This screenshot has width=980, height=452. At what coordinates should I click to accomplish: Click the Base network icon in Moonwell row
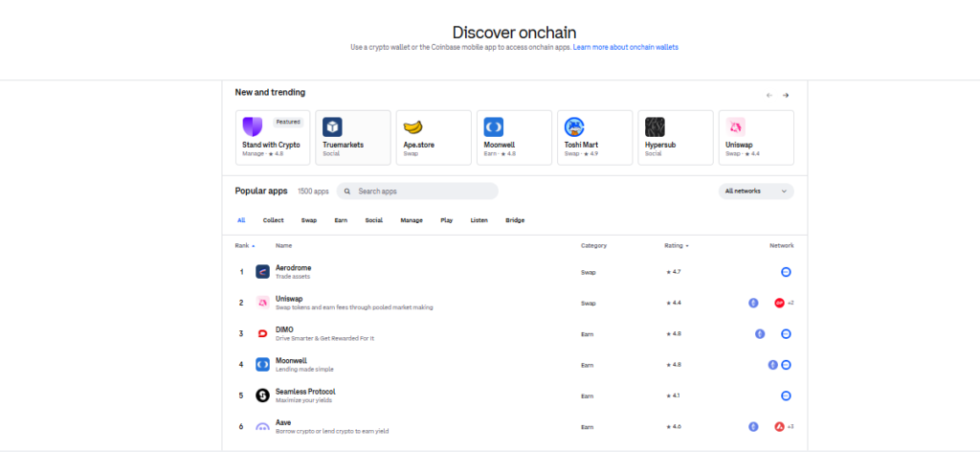click(x=787, y=365)
